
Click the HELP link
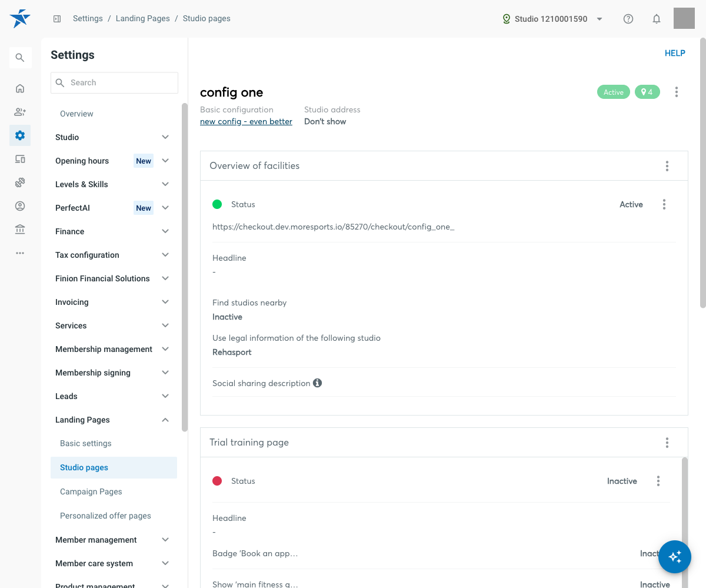coord(675,53)
